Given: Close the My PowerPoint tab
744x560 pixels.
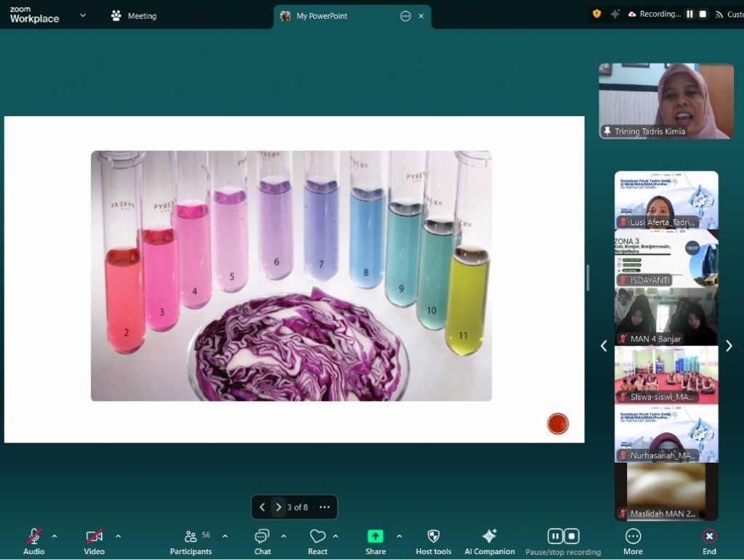Looking at the screenshot, I should point(421,16).
